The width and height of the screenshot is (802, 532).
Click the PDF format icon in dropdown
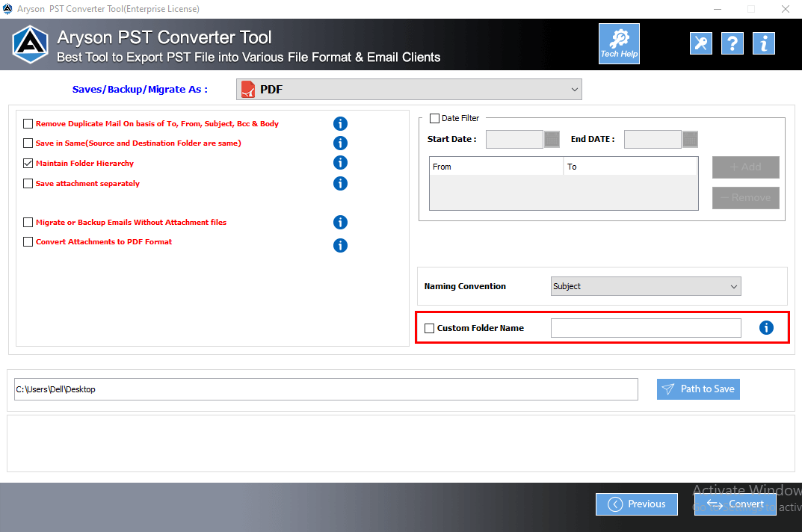tap(248, 89)
